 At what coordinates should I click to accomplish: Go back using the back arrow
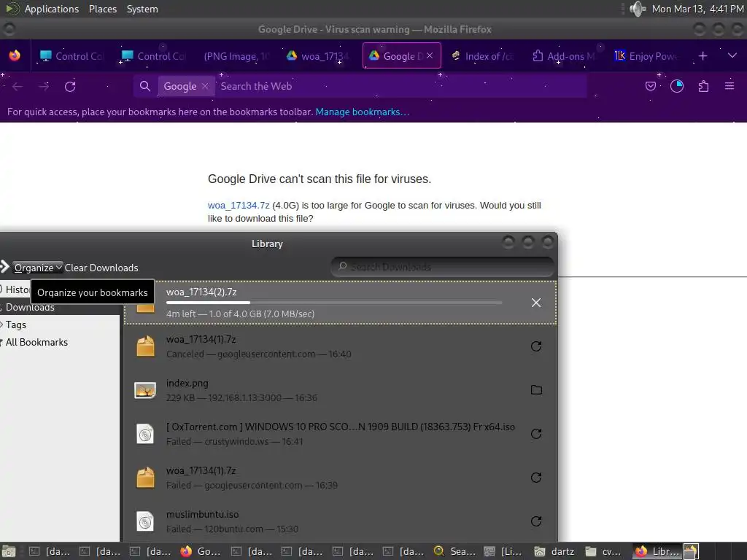pyautogui.click(x=18, y=86)
